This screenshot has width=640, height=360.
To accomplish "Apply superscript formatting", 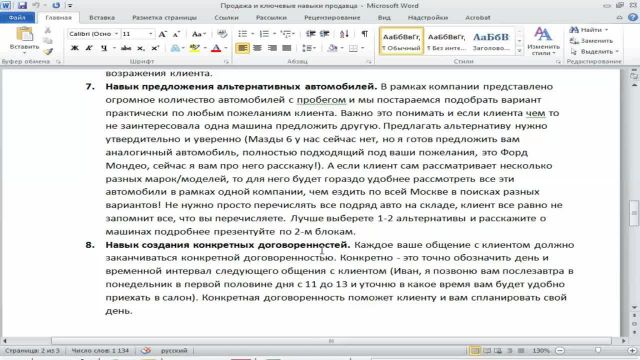I will click(155, 48).
